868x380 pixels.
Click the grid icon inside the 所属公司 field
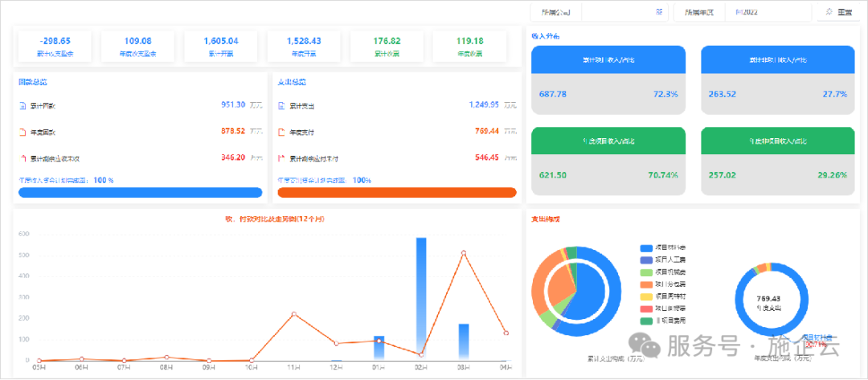659,12
